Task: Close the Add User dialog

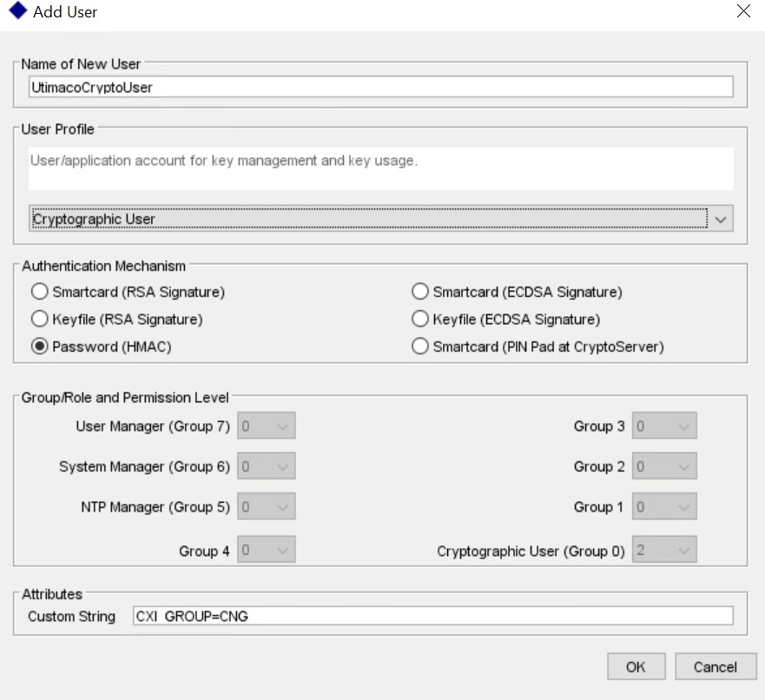Action: (743, 10)
